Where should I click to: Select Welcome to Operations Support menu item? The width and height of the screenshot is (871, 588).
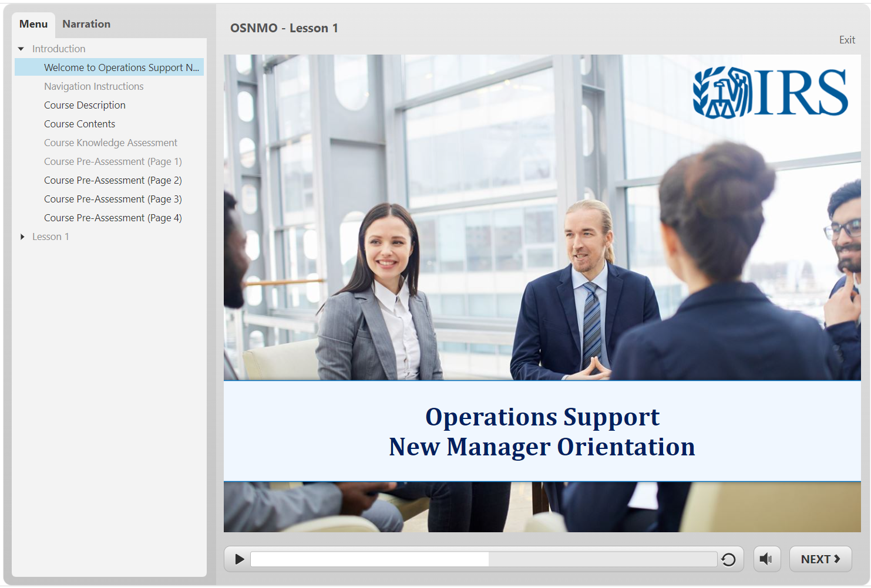[109, 67]
